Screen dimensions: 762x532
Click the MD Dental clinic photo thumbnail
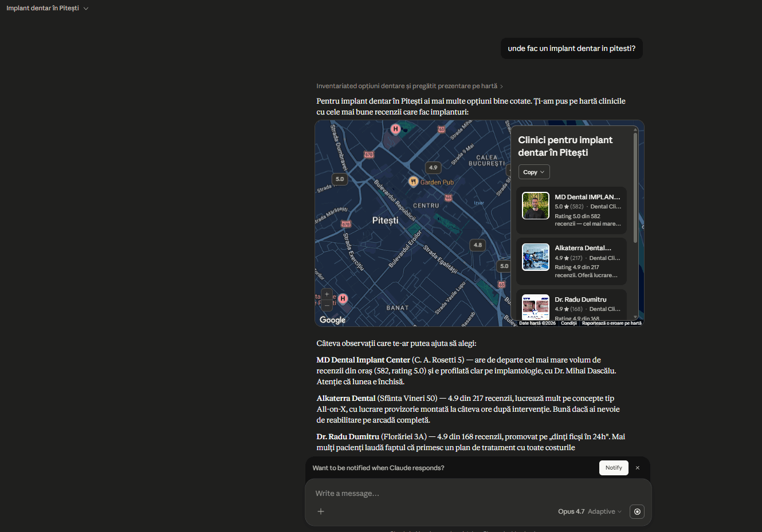(x=536, y=206)
